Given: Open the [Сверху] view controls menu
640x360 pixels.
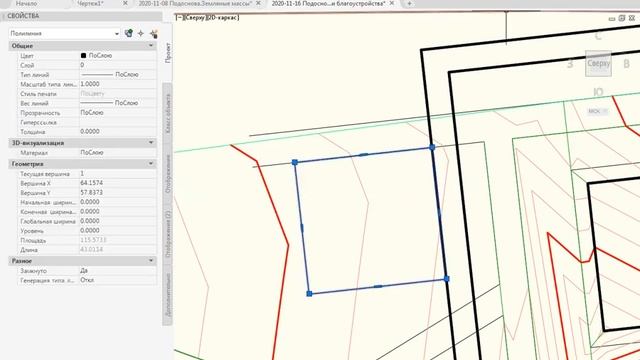Looking at the screenshot, I should point(195,18).
